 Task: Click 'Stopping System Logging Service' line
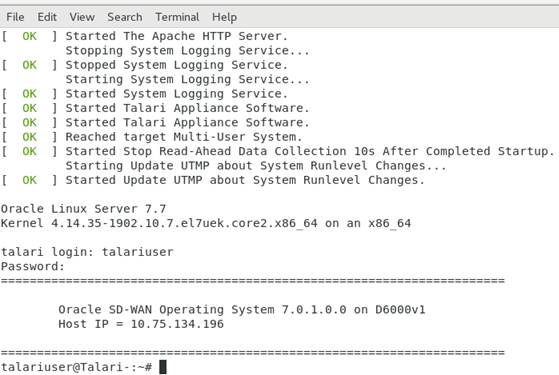pos(187,50)
